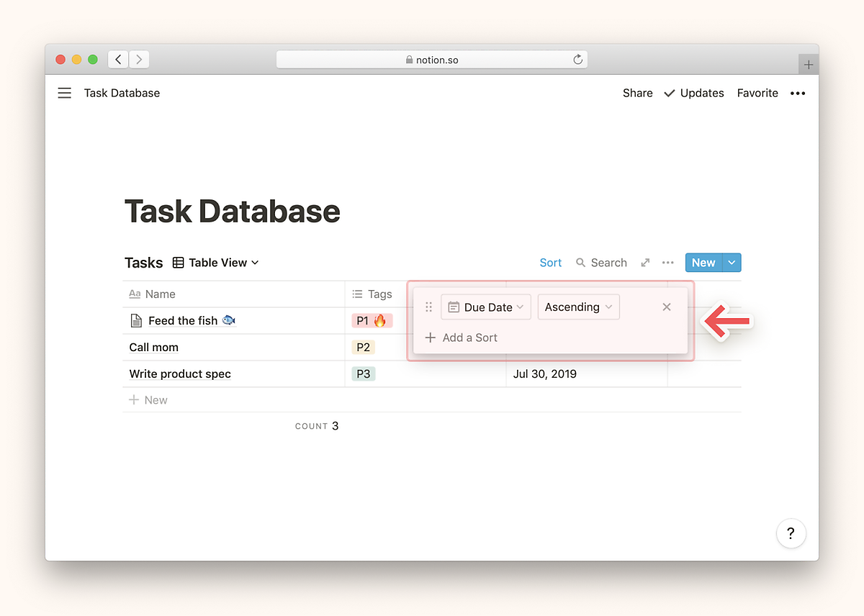Search the Tasks database
The image size is (864, 616).
pos(601,263)
